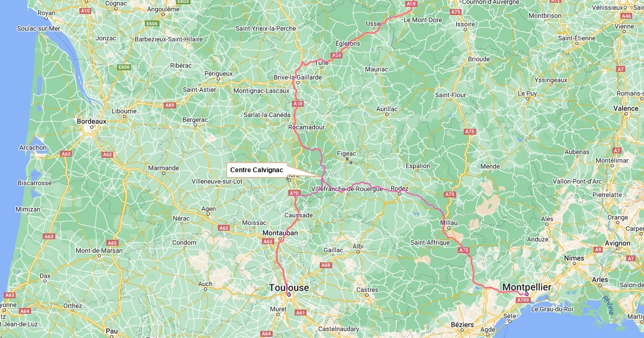Screen dimensions: 644x338
Task: Click the E603 road shield near Angoulême
Action: click(183, 2)
